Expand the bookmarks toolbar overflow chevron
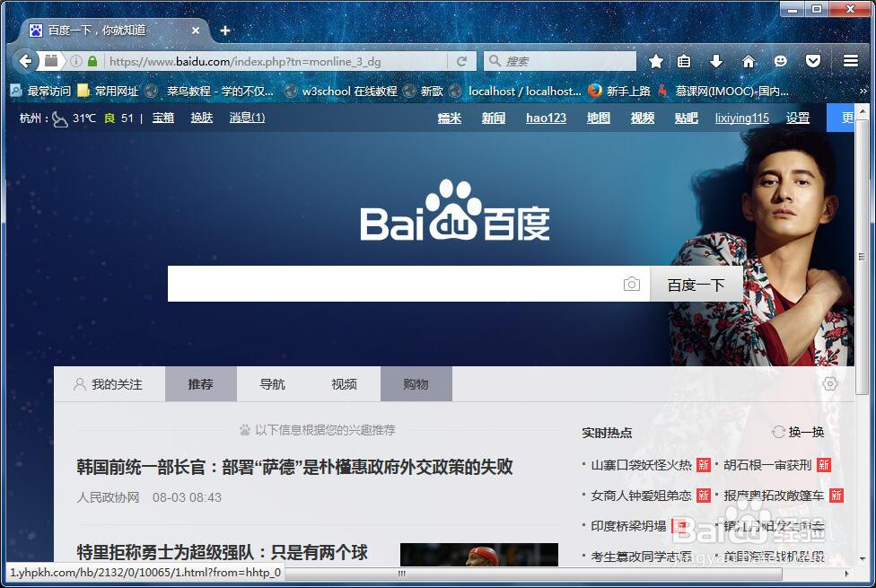 [863, 91]
